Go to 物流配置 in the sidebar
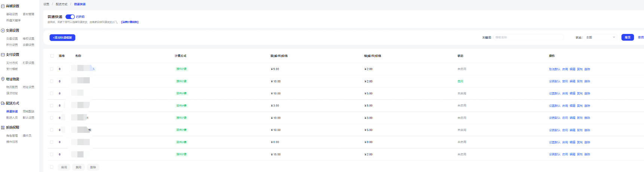 pyautogui.click(x=12, y=87)
